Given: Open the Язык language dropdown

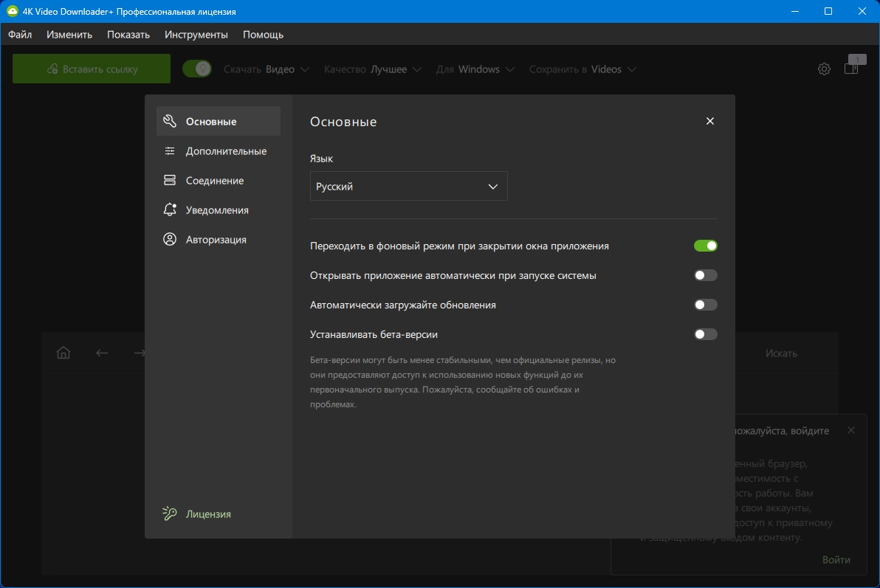Looking at the screenshot, I should [x=408, y=187].
